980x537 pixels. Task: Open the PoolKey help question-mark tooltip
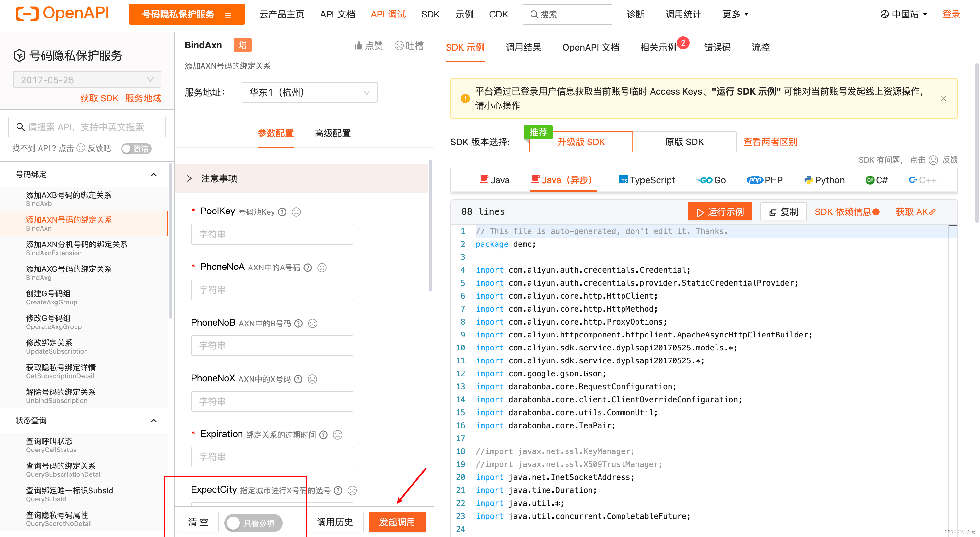click(x=282, y=212)
